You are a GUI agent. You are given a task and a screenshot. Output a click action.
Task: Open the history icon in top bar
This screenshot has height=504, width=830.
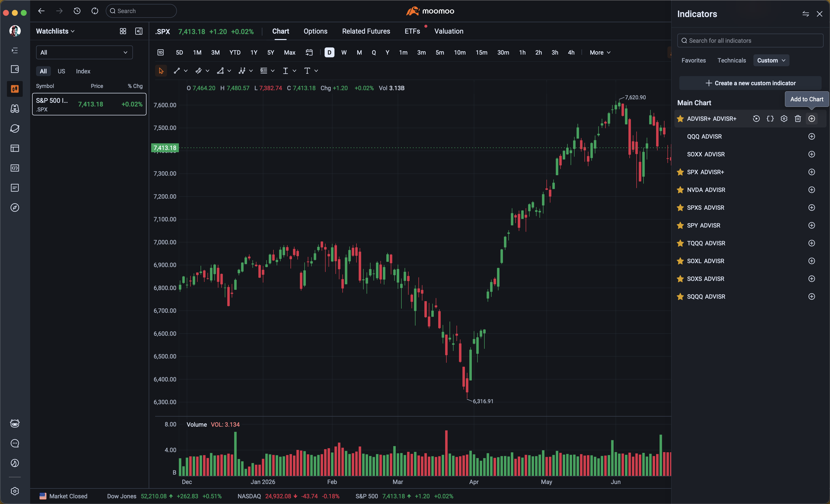77,11
